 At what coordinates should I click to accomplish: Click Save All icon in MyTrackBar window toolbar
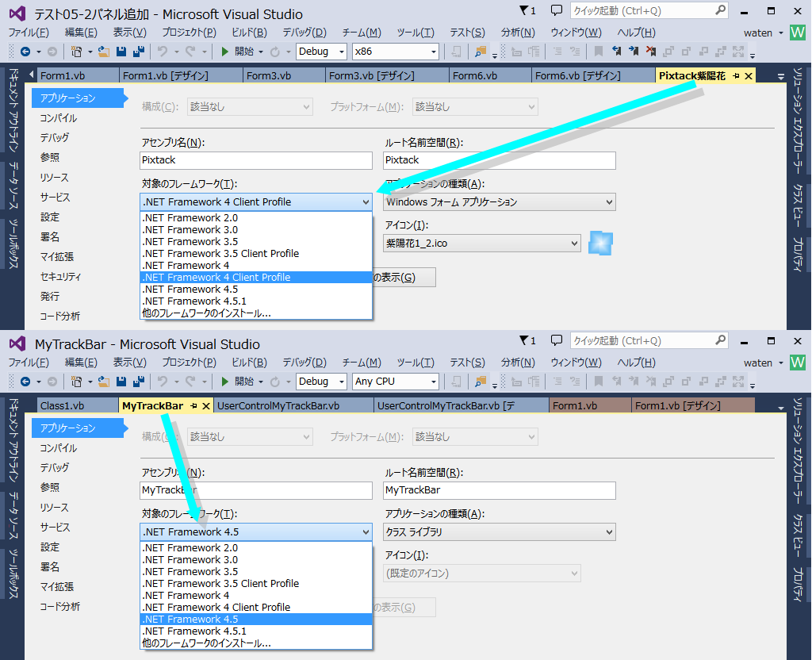pos(138,382)
